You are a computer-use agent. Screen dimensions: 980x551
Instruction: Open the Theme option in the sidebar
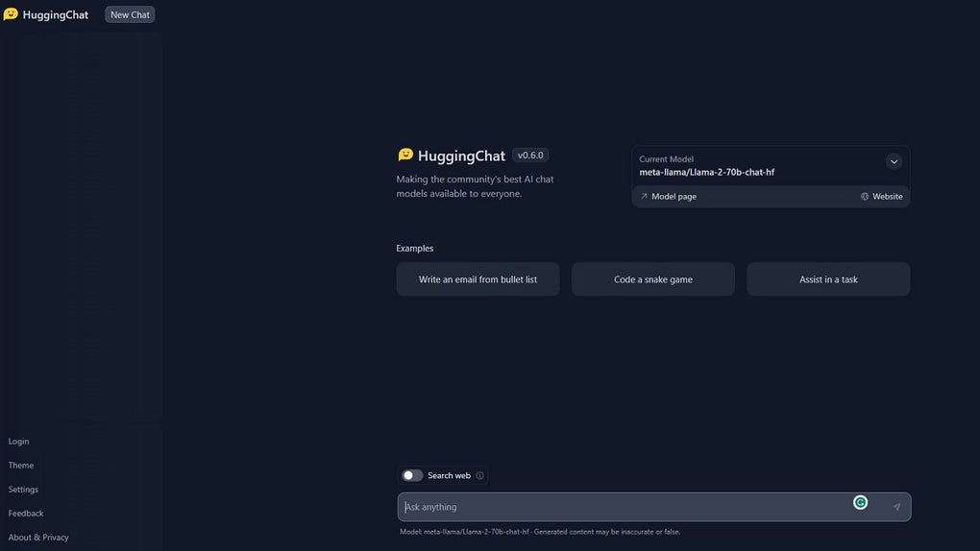pos(21,466)
